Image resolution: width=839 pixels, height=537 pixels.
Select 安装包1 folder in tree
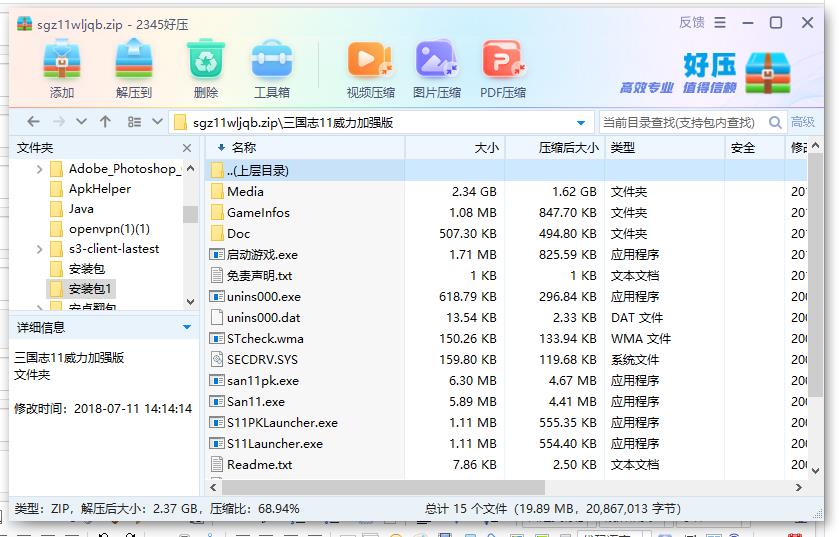pyautogui.click(x=90, y=289)
